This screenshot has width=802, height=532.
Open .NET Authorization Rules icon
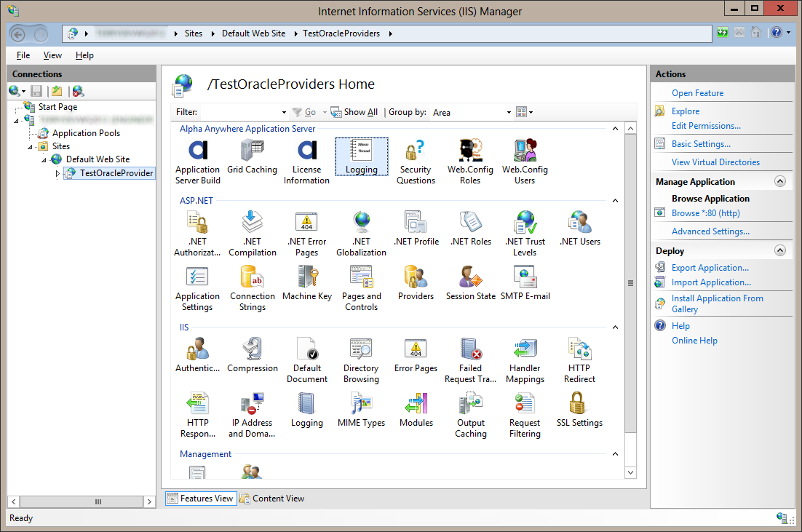[x=197, y=234]
